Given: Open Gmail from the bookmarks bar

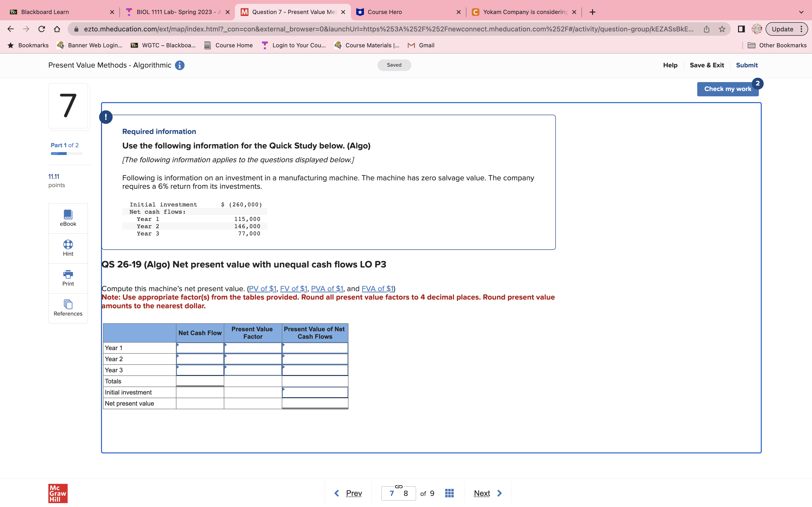Looking at the screenshot, I should (x=420, y=45).
